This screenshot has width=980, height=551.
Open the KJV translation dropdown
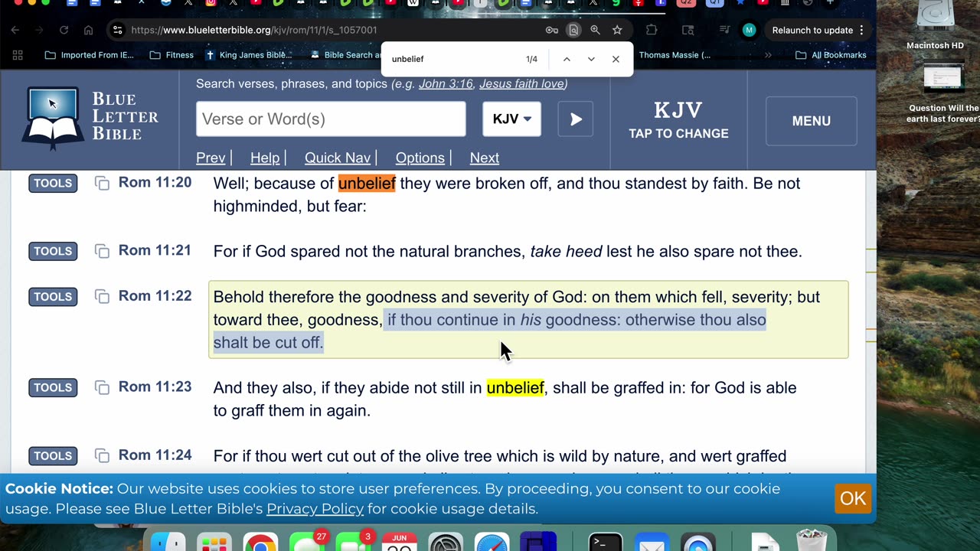(511, 119)
